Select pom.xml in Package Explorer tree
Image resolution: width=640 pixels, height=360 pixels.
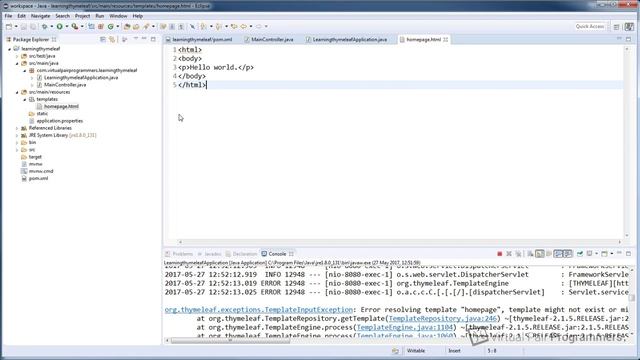(38, 178)
